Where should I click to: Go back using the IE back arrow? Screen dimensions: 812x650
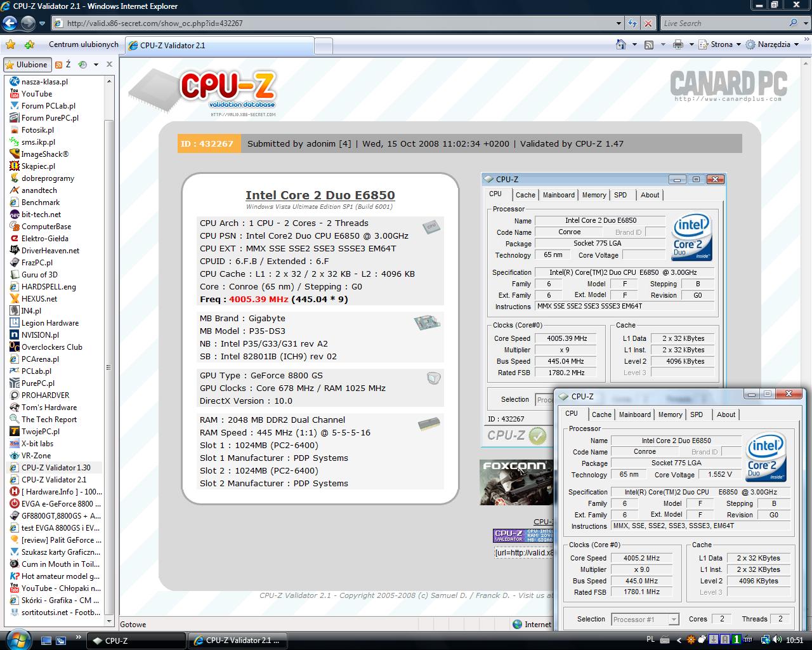click(x=10, y=23)
